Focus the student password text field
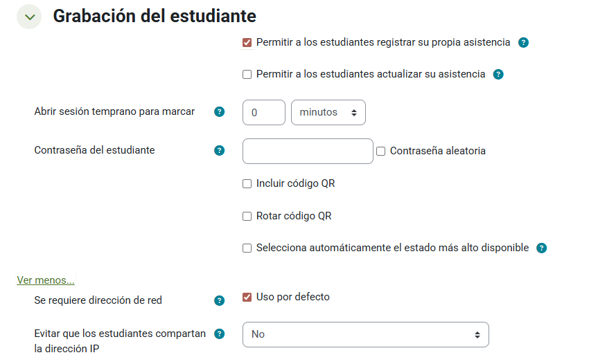The width and height of the screenshot is (589, 364). point(308,152)
